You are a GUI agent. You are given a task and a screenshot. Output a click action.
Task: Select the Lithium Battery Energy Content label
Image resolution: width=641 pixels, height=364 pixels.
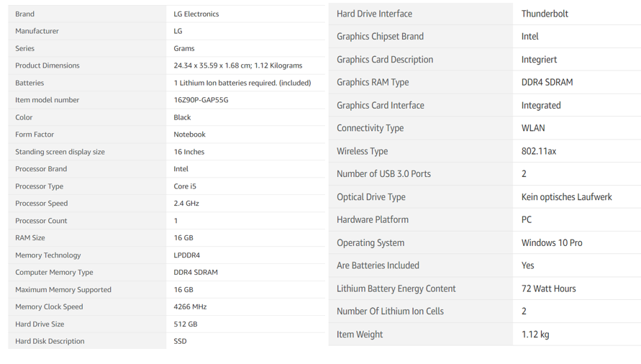tap(396, 288)
